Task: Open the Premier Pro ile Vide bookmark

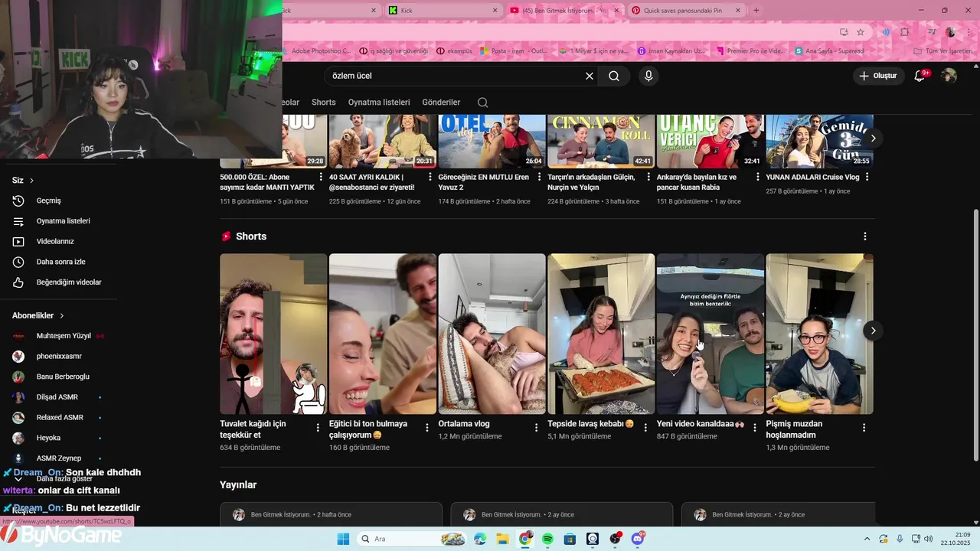Action: (x=750, y=51)
